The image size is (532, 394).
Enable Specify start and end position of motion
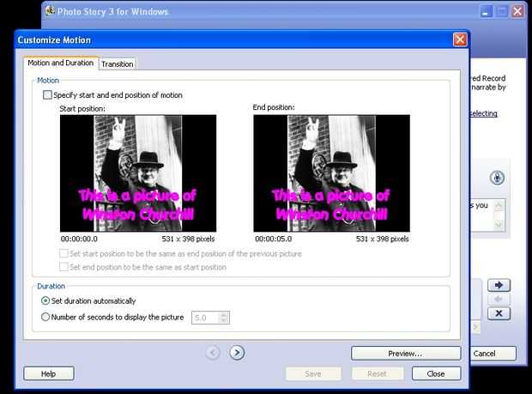[47, 95]
